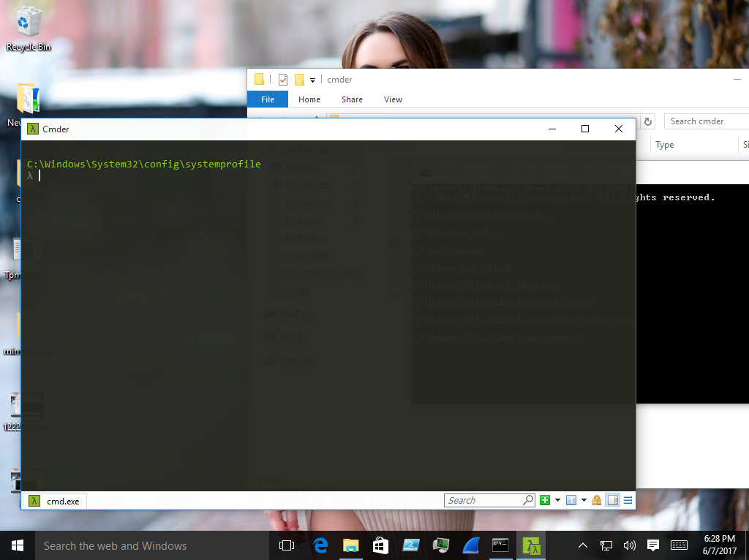This screenshot has width=749, height=560.
Task: Click the Explorer refresh button
Action: coord(648,121)
